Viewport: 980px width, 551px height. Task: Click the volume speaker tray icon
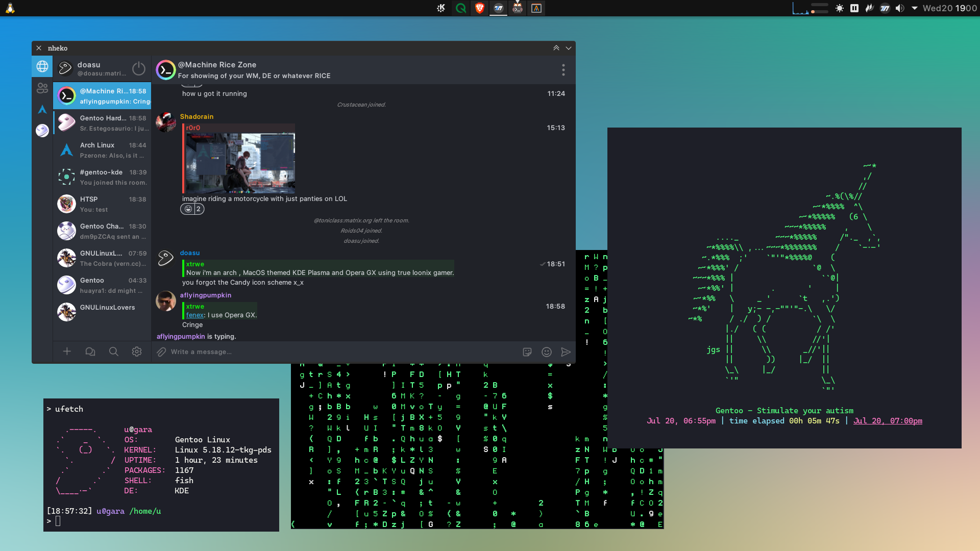pos(900,8)
